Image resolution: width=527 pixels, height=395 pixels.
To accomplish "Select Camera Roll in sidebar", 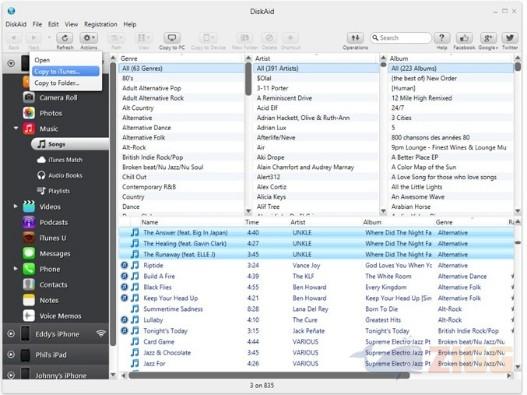I will tap(58, 97).
